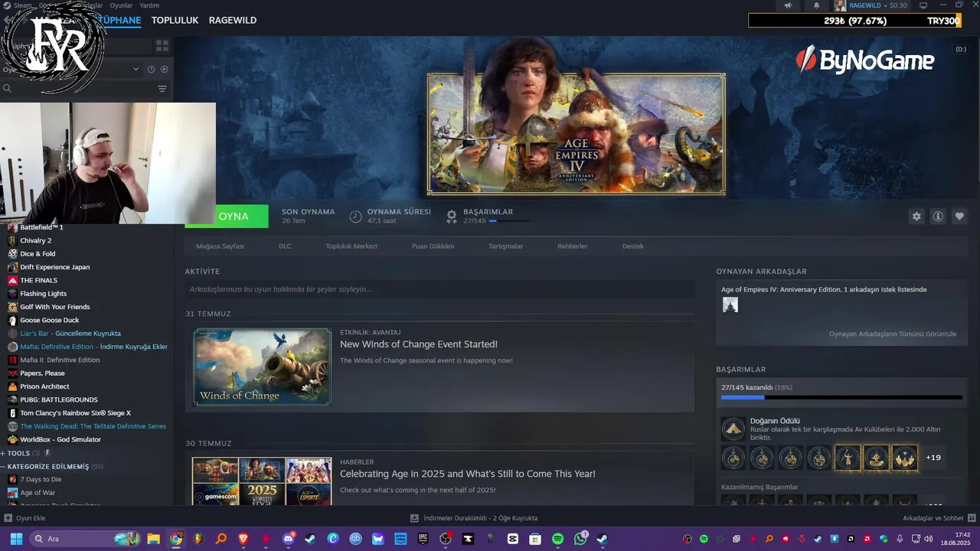Open File Explorer from taskbar
Image resolution: width=980 pixels, height=551 pixels.
[x=153, y=539]
